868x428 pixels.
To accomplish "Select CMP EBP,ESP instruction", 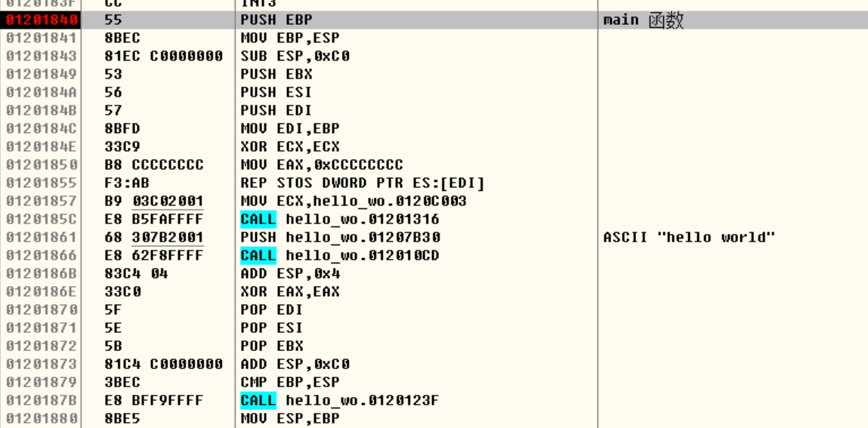I will pos(290,382).
